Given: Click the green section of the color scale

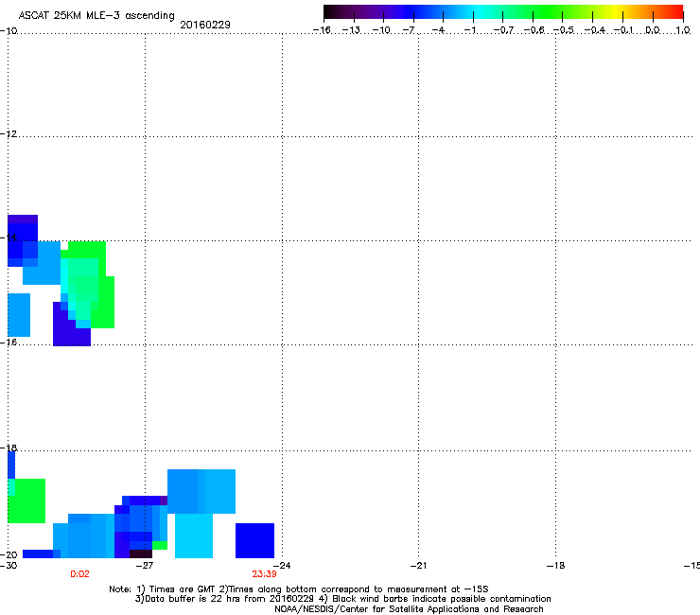Looking at the screenshot, I should coord(547,11).
